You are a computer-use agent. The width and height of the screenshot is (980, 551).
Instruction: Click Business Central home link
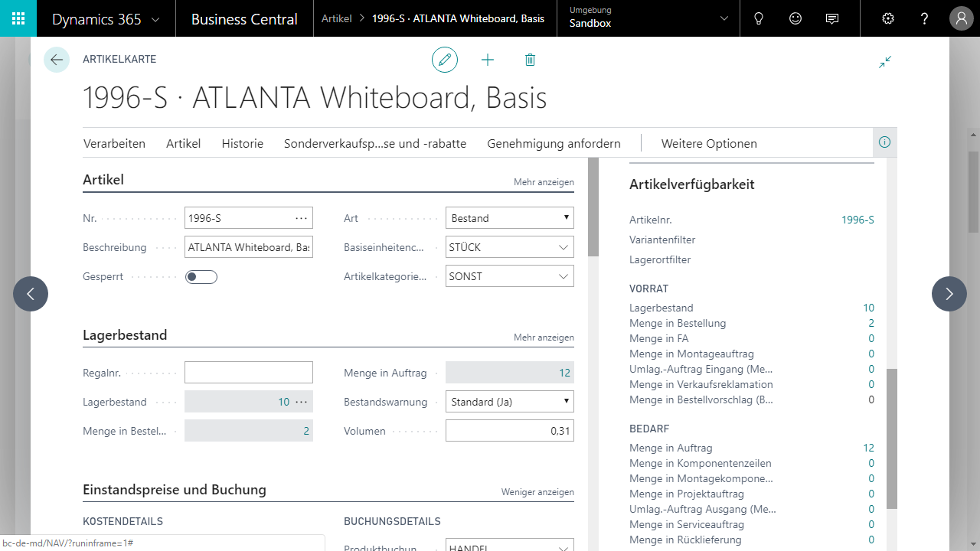coord(244,19)
